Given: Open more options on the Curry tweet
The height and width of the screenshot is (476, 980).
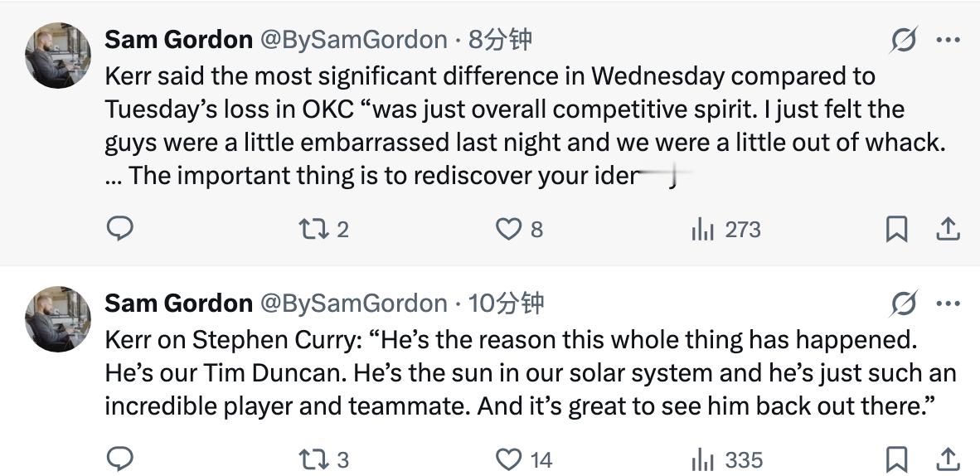Looking at the screenshot, I should point(948,304).
